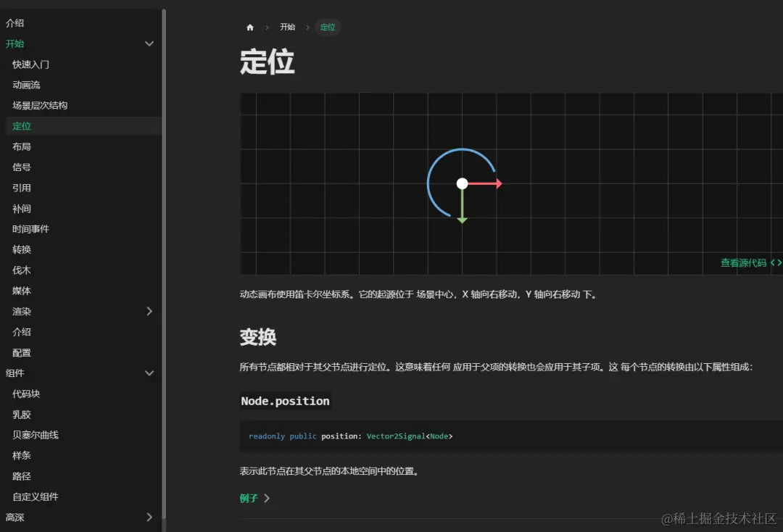The image size is (783, 532).
Task: Click Vector2Signal in the code snippet
Action: click(394, 436)
